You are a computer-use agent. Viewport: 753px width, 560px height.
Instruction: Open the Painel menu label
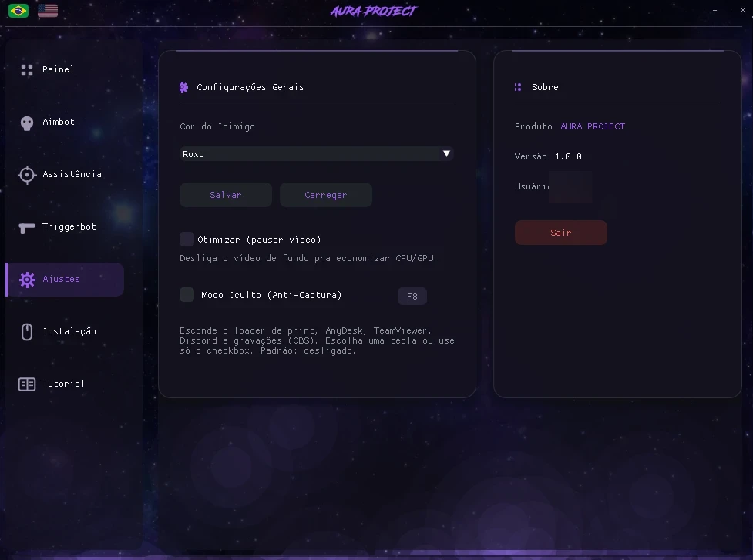point(58,69)
